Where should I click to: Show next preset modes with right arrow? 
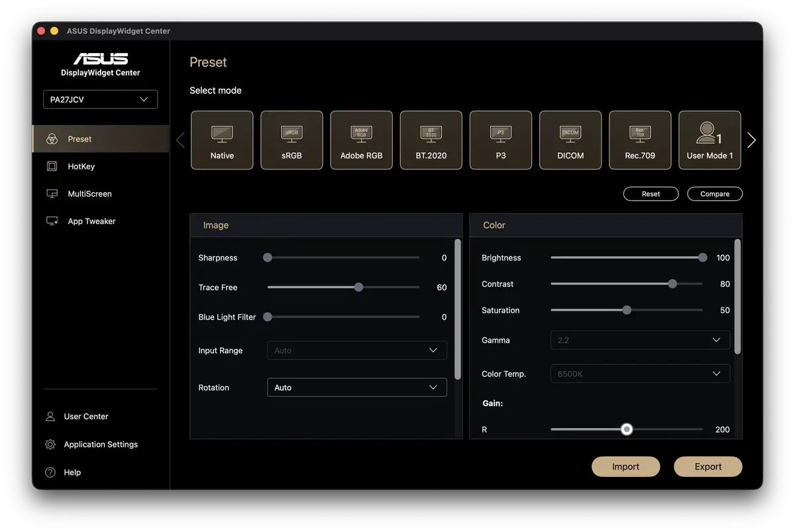[751, 140]
